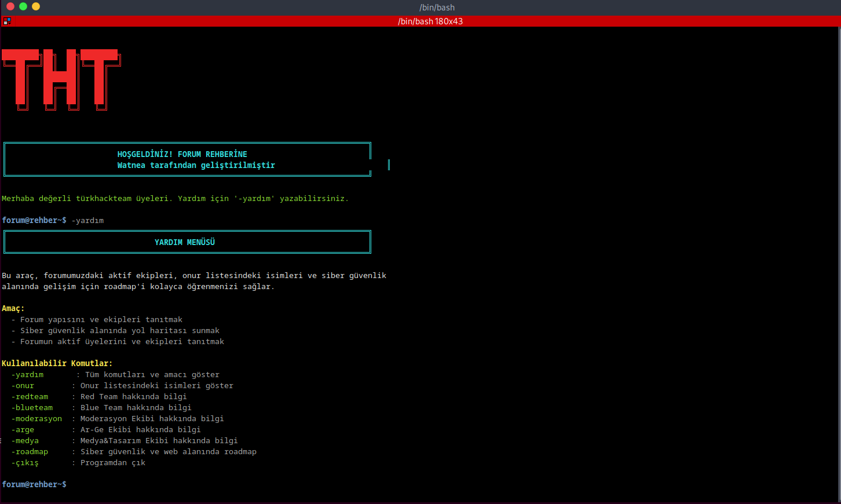Click the "-moderasyon" command entry
Screen dimensions: 841x504
point(36,418)
